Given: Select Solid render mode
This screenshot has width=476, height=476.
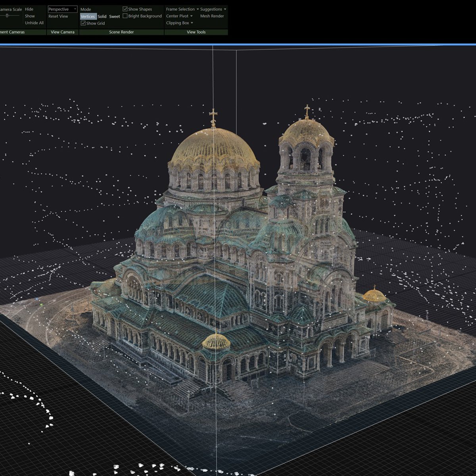Looking at the screenshot, I should pos(102,17).
